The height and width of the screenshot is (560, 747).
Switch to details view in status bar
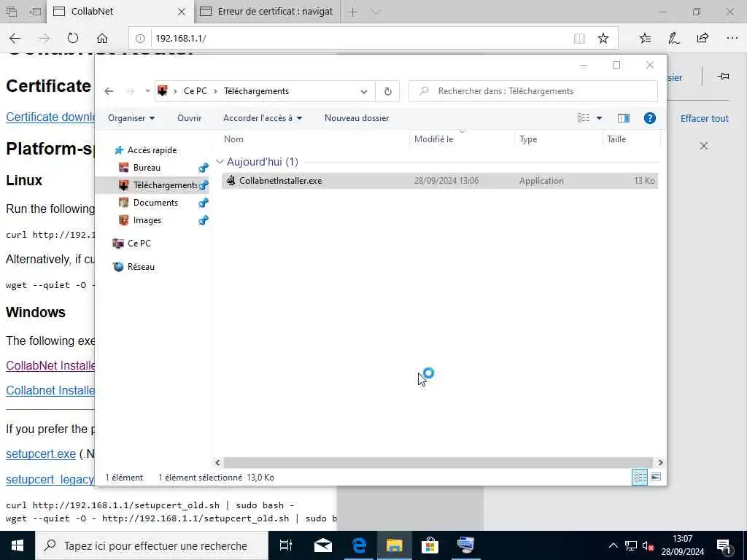click(639, 477)
